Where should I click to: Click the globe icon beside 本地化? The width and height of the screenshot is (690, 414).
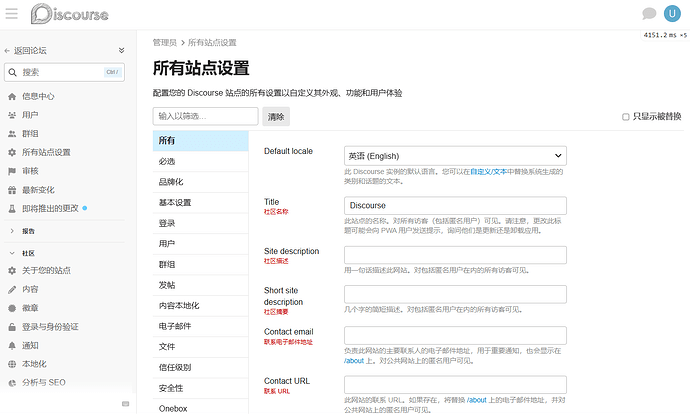(12, 364)
